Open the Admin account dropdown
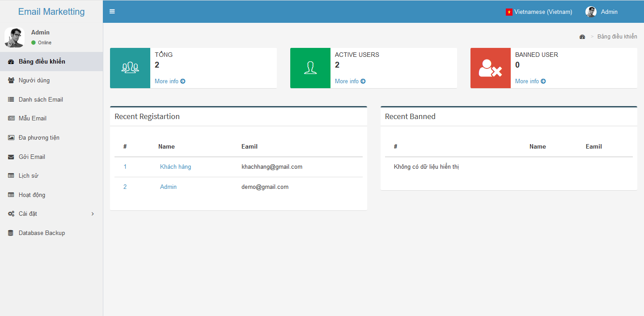Image resolution: width=644 pixels, height=316 pixels. (x=602, y=12)
